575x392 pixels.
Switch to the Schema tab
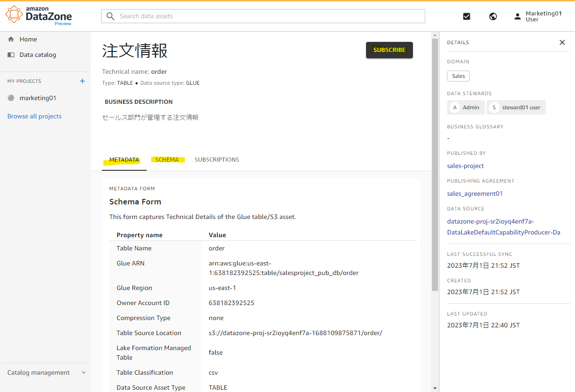(x=167, y=160)
